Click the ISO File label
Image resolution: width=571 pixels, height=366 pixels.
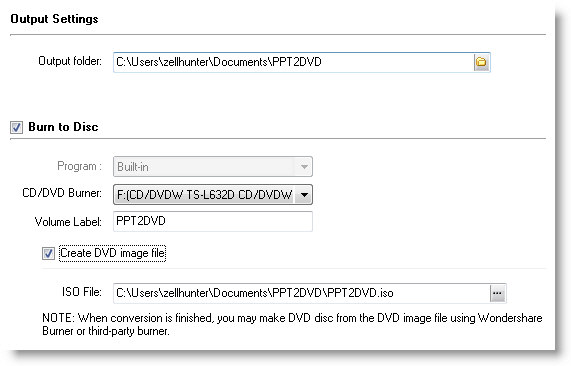click(82, 292)
